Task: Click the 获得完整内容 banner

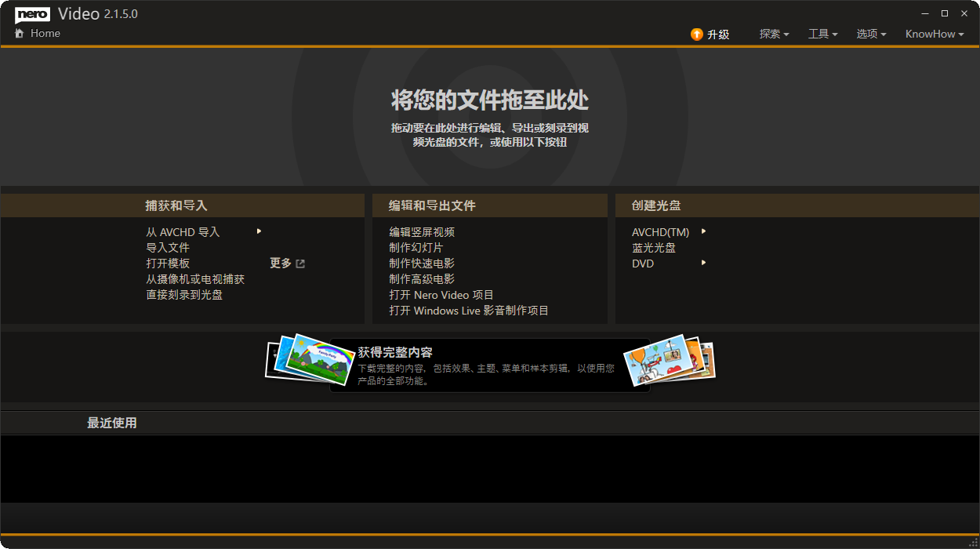Action: 490,365
